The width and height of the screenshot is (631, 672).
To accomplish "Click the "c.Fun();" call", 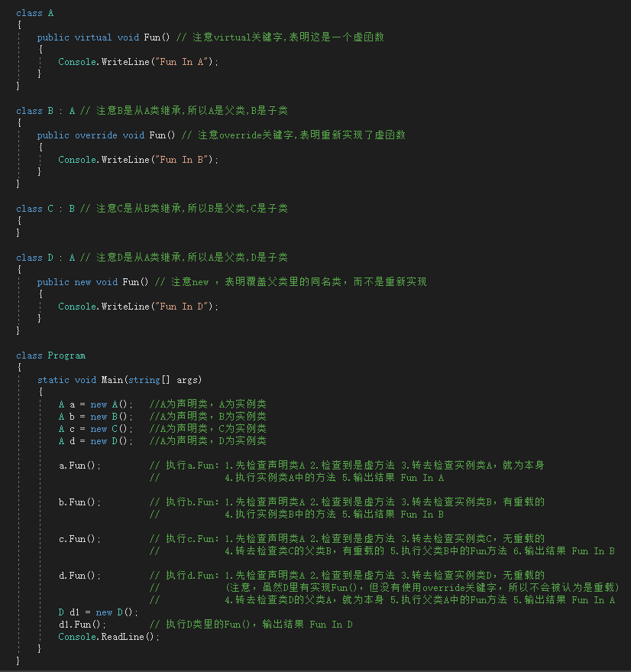I will [x=79, y=539].
